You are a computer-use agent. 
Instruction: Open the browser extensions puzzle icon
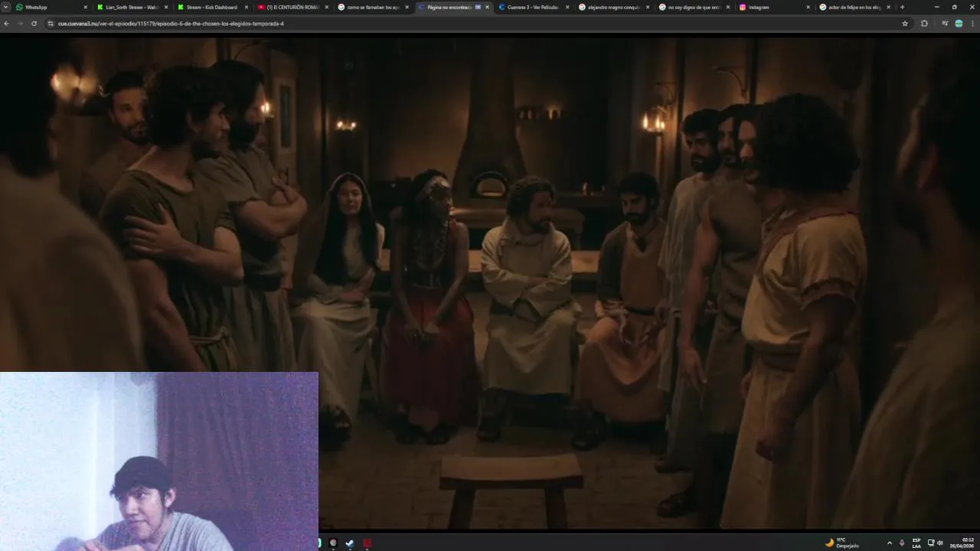tap(924, 24)
